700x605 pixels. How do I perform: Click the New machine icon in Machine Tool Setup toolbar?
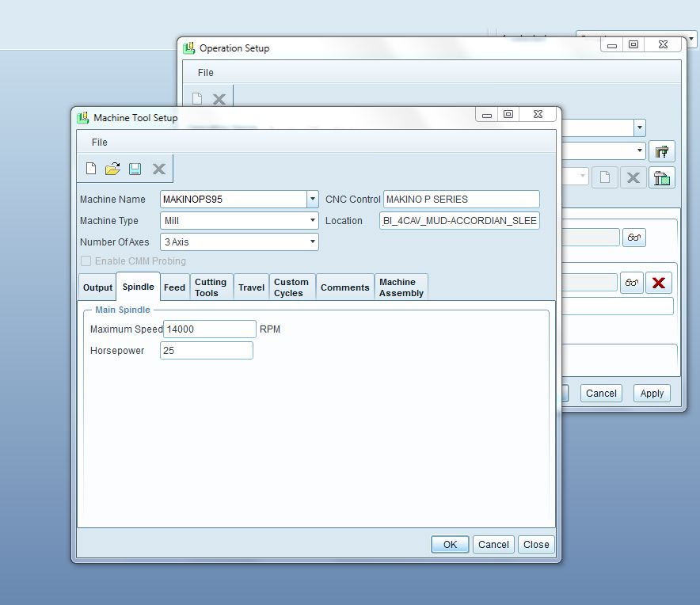91,169
